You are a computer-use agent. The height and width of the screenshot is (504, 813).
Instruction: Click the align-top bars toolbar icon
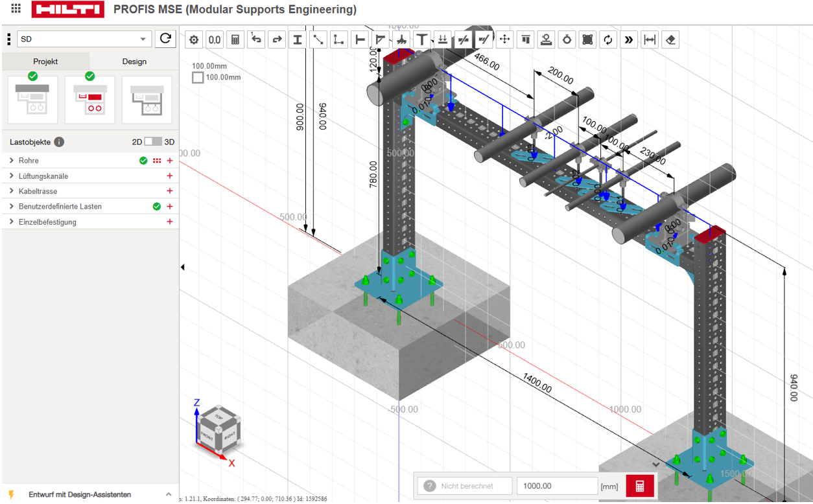tap(526, 40)
